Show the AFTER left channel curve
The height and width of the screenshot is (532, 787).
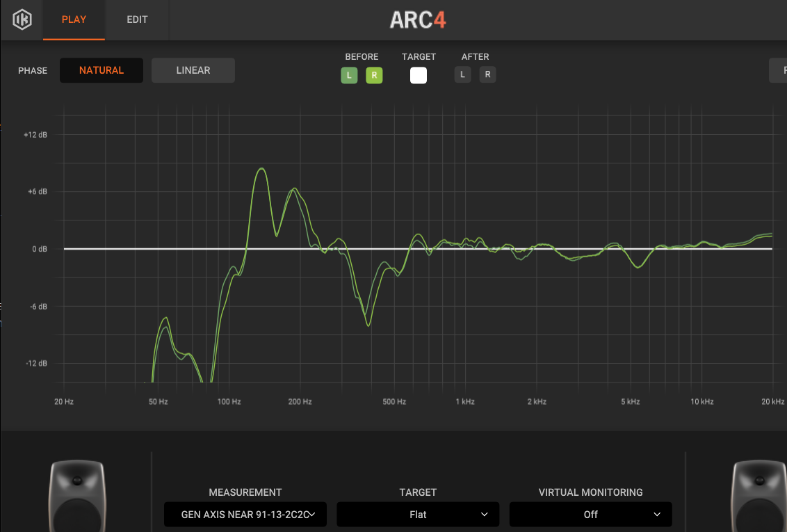point(463,74)
